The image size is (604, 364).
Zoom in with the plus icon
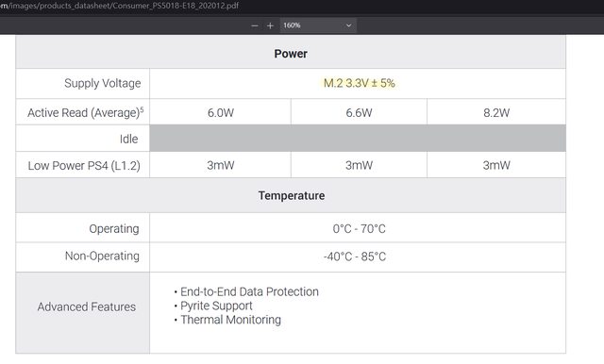(x=270, y=25)
